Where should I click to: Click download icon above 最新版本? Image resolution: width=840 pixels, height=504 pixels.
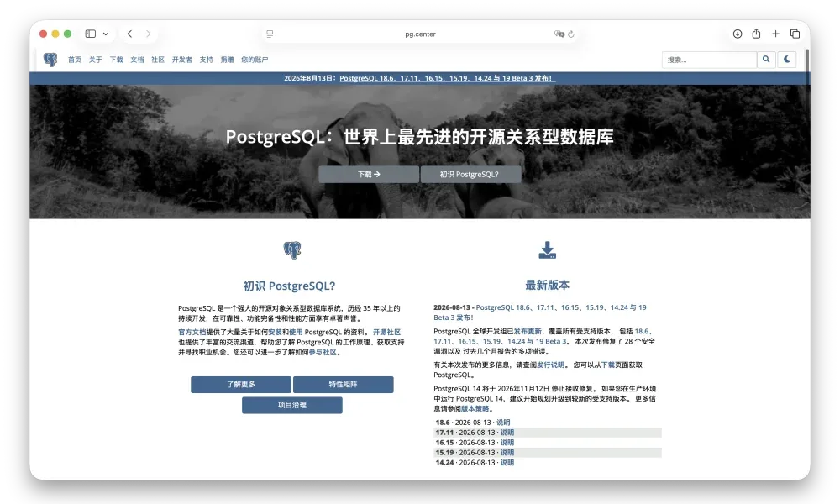tap(547, 250)
